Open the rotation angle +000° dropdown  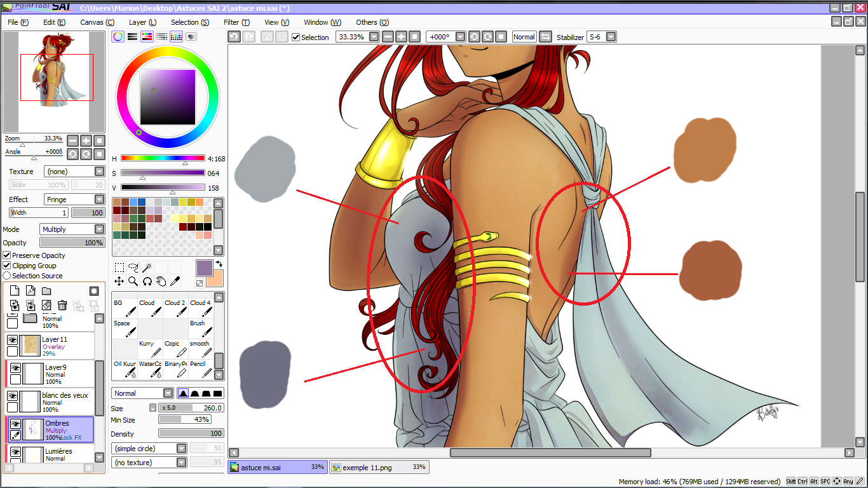[461, 37]
